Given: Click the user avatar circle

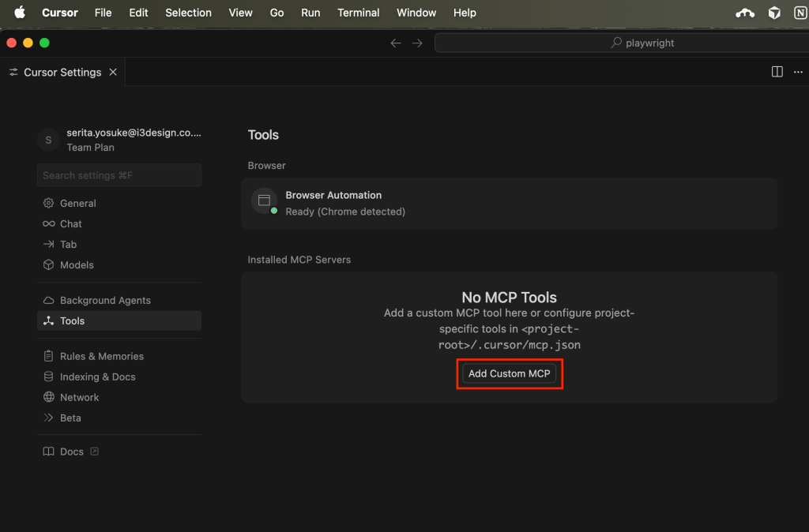Looking at the screenshot, I should 48,140.
